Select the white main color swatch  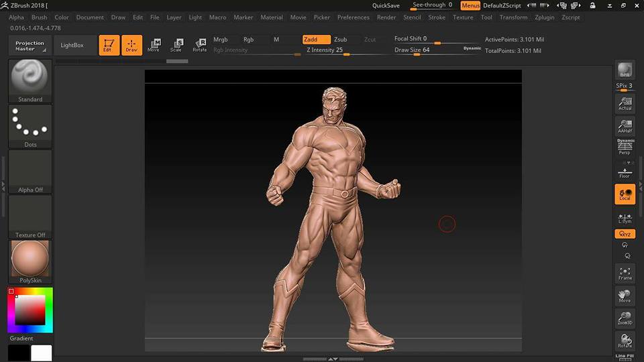coord(42,353)
